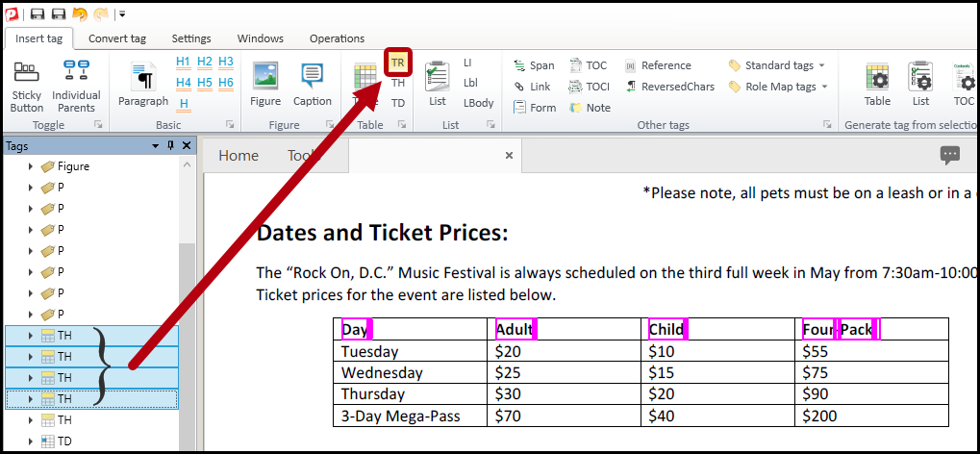Click 'Dates and Ticket Prices:' heading
This screenshot has height=454, width=980.
[382, 234]
